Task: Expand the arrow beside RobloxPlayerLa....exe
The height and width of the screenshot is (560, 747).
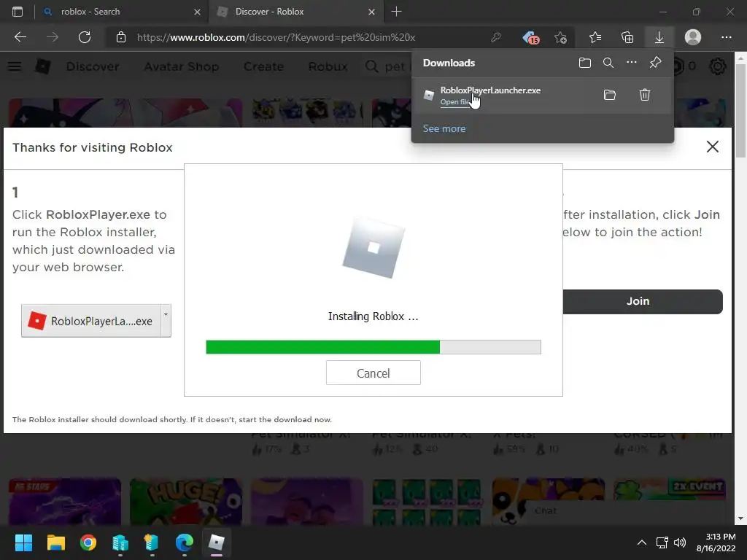Action: (166, 321)
